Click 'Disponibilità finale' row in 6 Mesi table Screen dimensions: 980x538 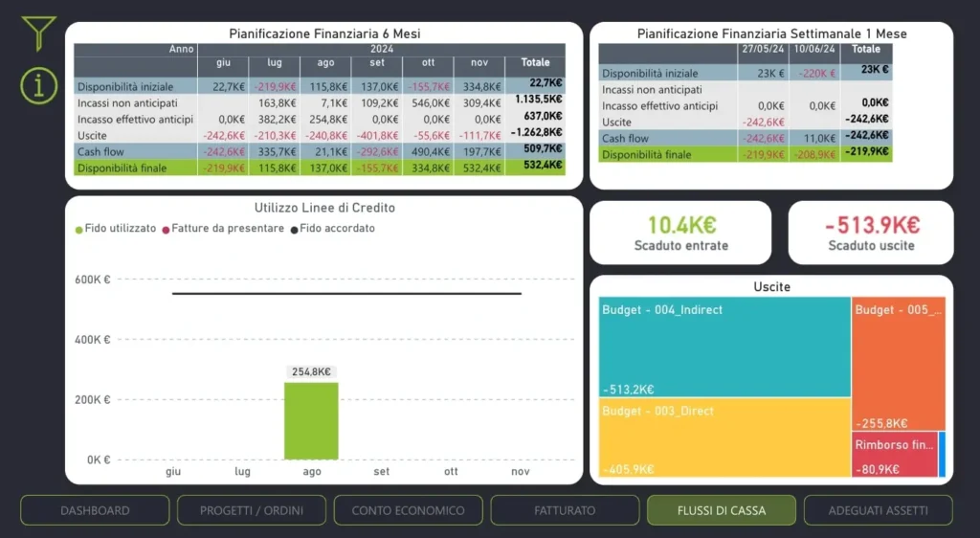click(320, 168)
